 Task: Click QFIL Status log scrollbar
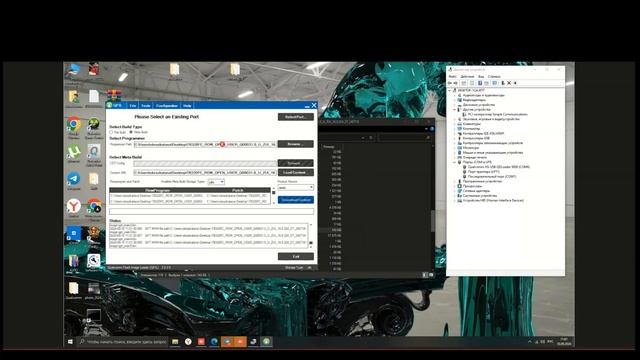click(311, 236)
